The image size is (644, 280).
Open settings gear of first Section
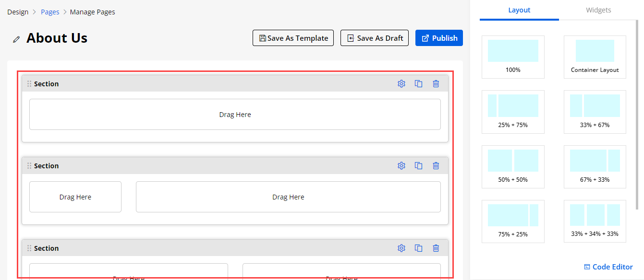tap(401, 84)
